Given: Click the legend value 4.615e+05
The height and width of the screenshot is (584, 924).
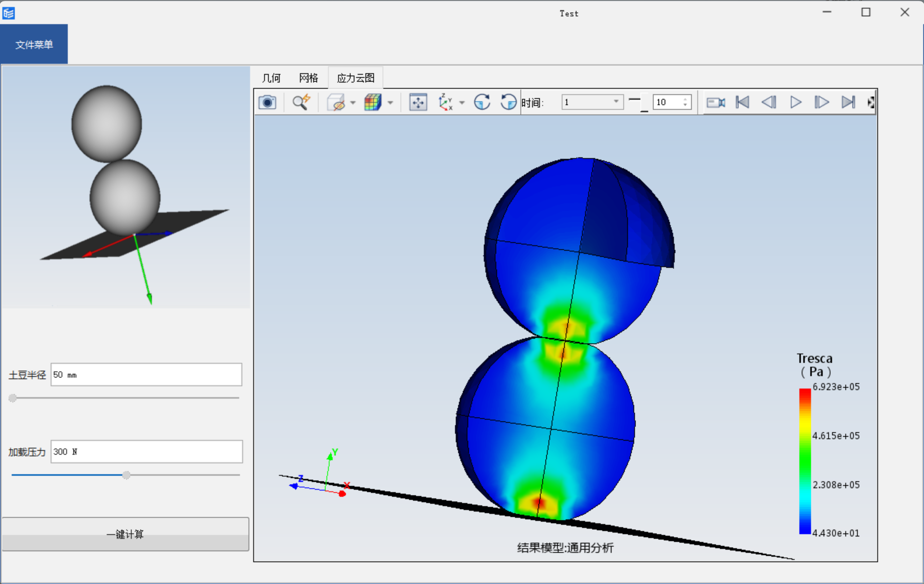Looking at the screenshot, I should [836, 436].
